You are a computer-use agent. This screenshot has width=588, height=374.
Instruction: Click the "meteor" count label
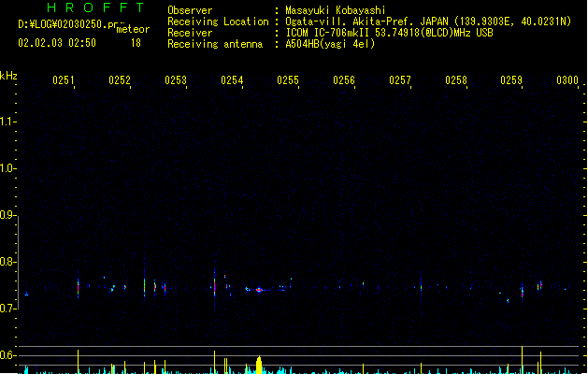coord(133,29)
